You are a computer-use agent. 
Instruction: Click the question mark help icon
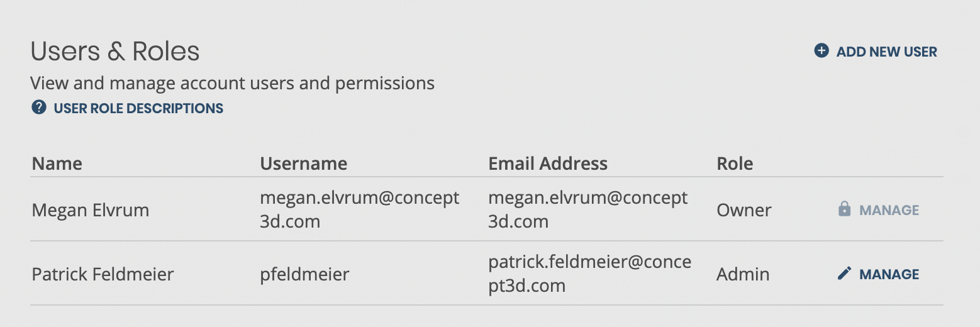(39, 108)
